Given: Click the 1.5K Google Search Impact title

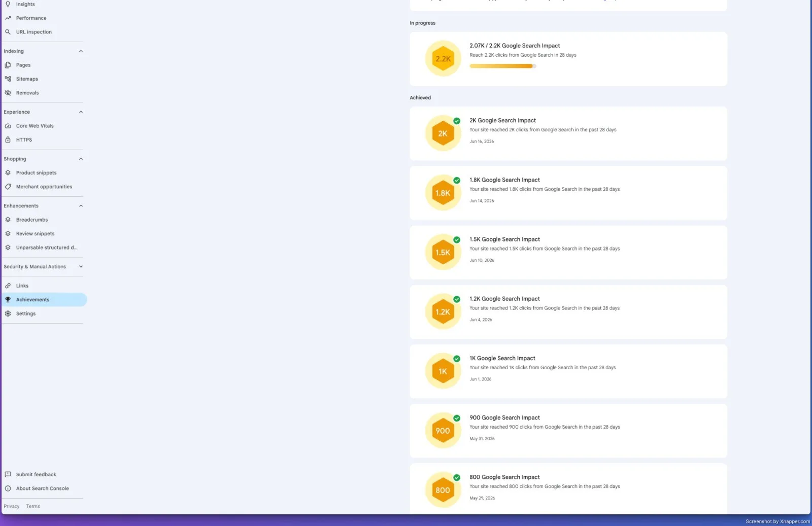Looking at the screenshot, I should point(504,239).
